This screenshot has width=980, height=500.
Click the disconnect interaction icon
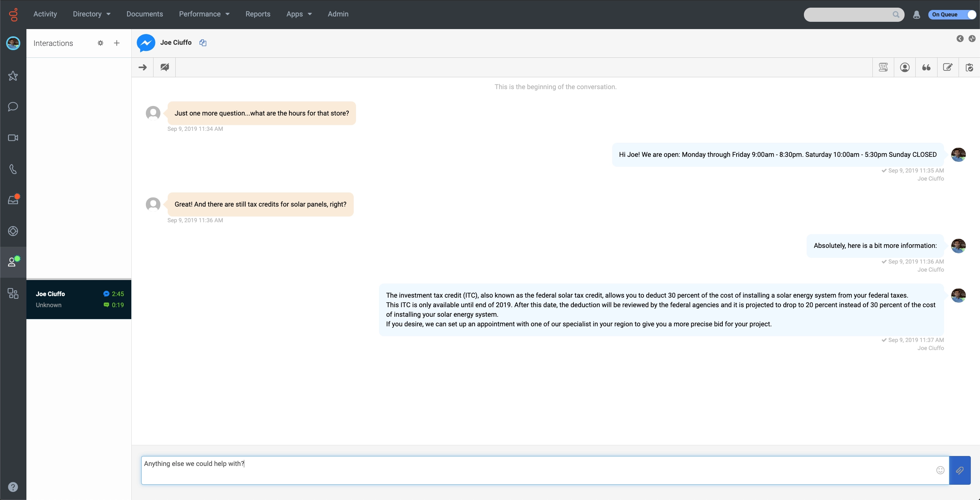tap(165, 67)
